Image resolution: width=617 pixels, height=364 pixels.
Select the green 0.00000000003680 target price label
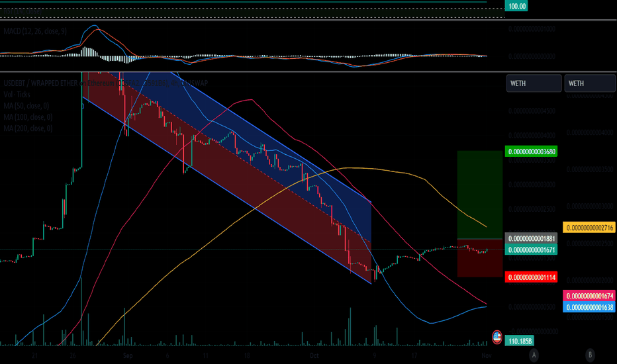click(531, 152)
